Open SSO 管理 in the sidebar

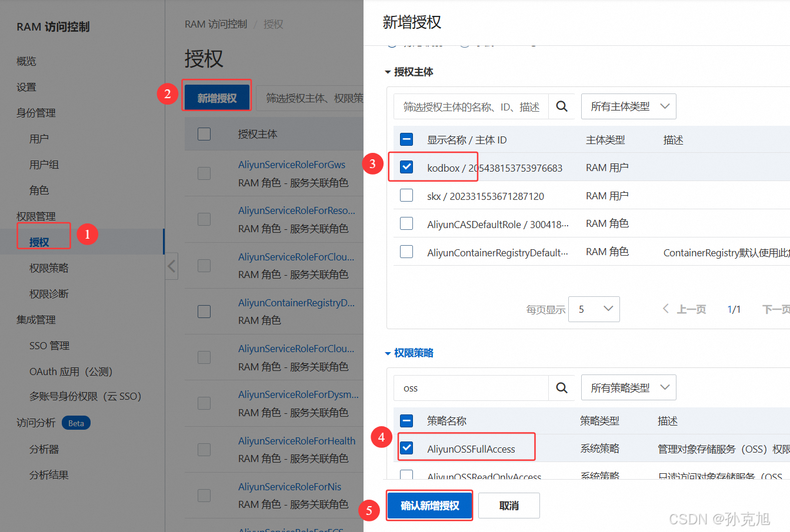(x=49, y=346)
